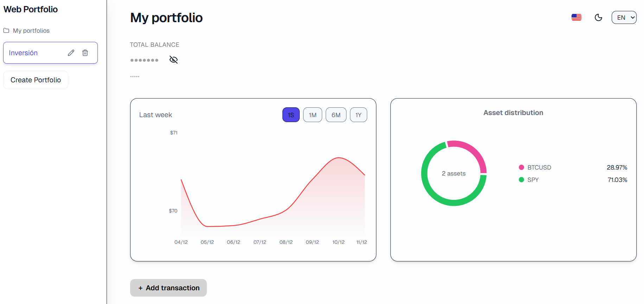
Task: Activate the 1S time filter
Action: (x=291, y=115)
